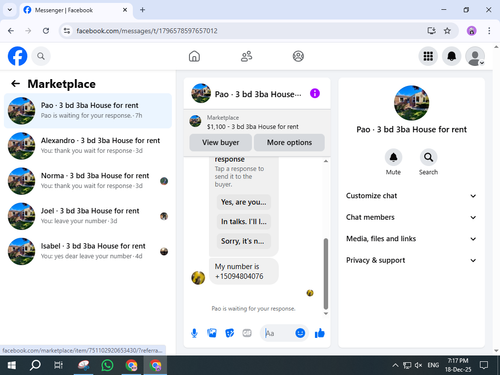Open Task View on taskbar

tap(59, 365)
